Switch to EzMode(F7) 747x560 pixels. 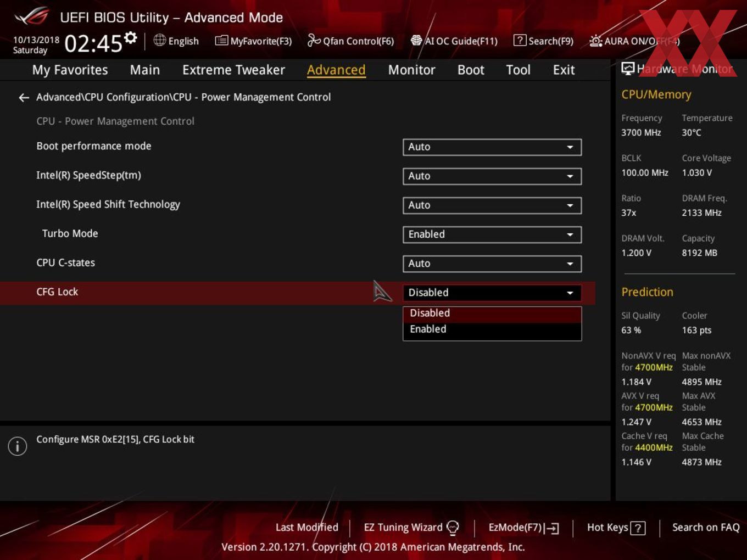(x=523, y=528)
